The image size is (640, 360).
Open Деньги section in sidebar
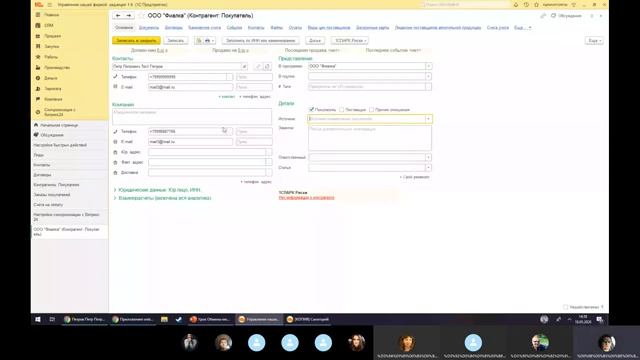(x=51, y=78)
